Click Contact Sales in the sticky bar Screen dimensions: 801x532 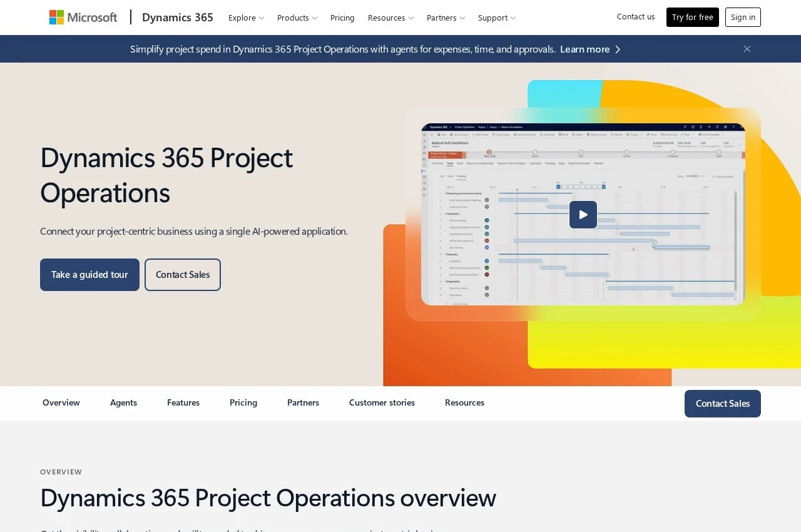tap(723, 404)
